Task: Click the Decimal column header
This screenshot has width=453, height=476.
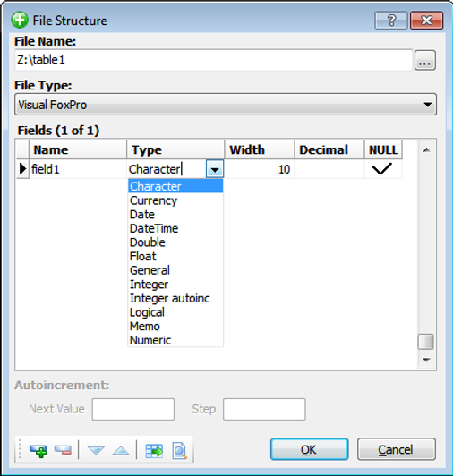Action: (x=329, y=149)
